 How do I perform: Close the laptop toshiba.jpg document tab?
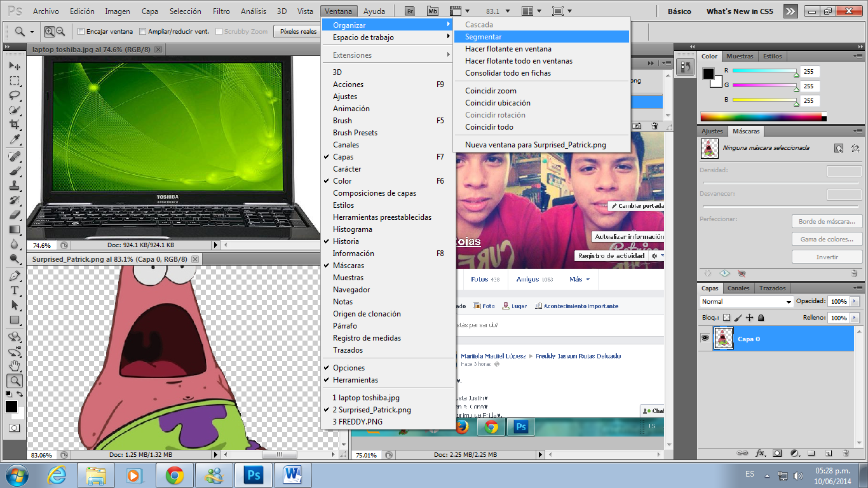tap(158, 49)
